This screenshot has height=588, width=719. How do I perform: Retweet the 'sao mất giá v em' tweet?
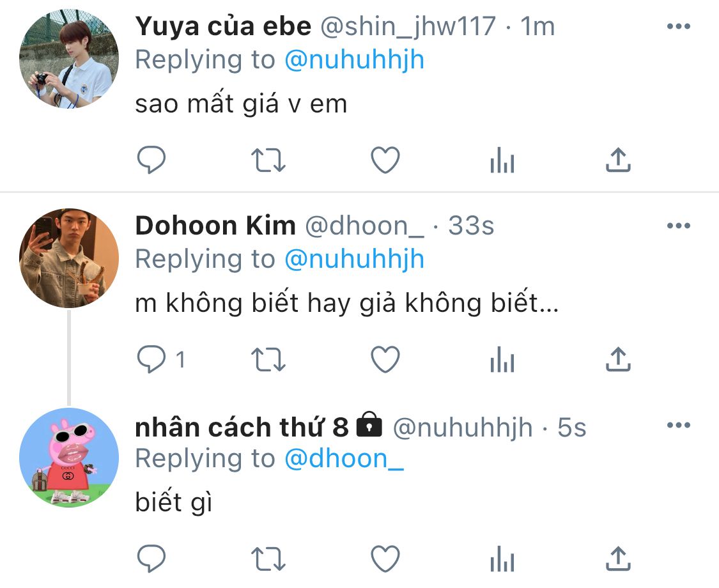[x=268, y=160]
